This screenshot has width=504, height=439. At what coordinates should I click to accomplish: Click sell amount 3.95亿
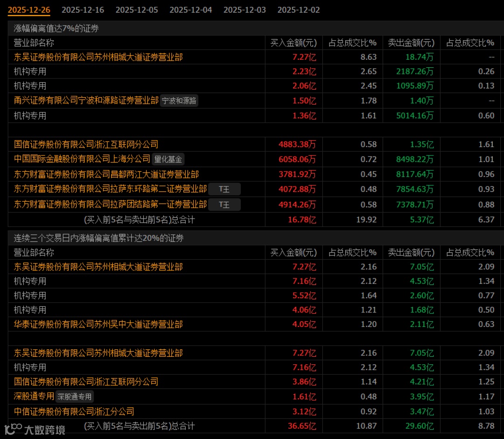click(422, 397)
